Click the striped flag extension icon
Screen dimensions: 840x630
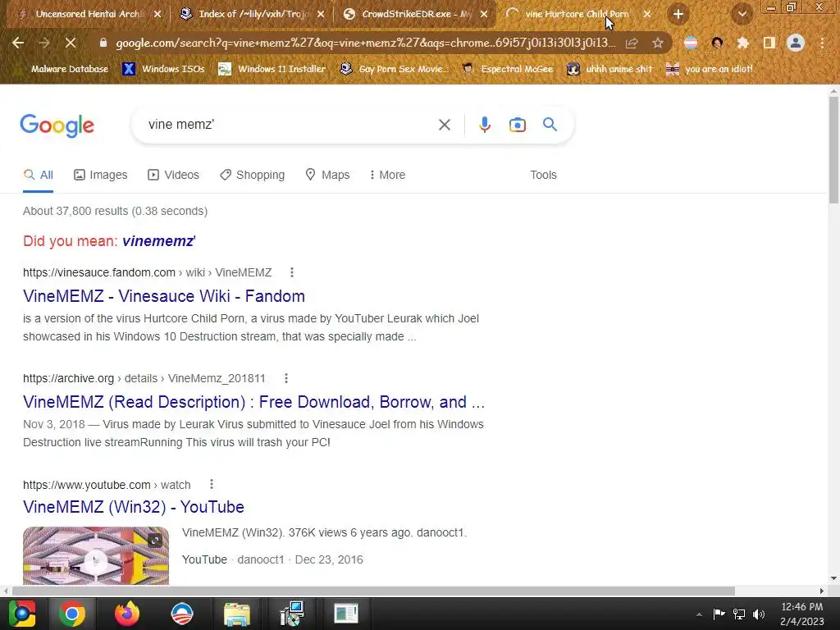point(691,43)
